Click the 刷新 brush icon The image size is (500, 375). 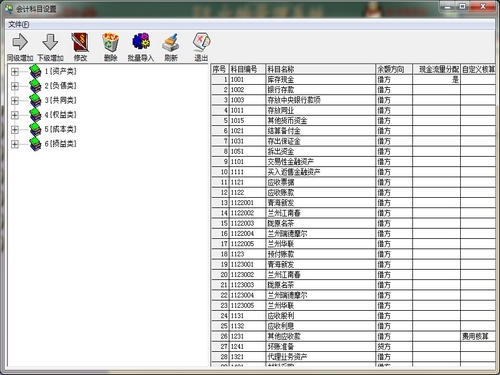coord(171,43)
